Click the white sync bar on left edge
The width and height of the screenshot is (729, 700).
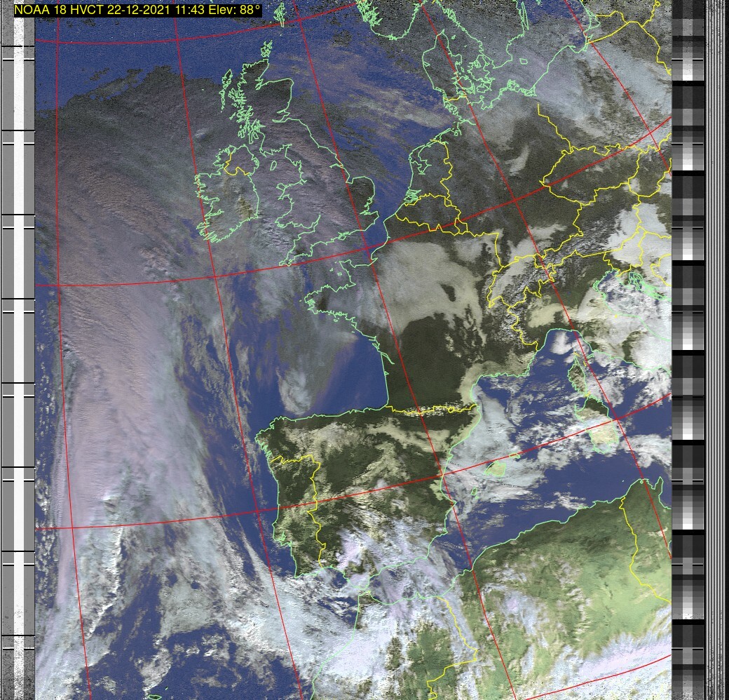point(18,351)
